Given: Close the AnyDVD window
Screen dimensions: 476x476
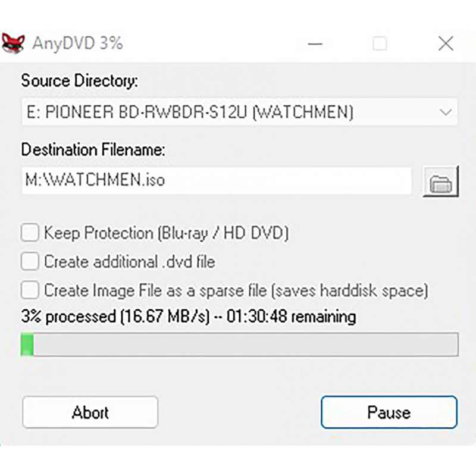Looking at the screenshot, I should 446,43.
